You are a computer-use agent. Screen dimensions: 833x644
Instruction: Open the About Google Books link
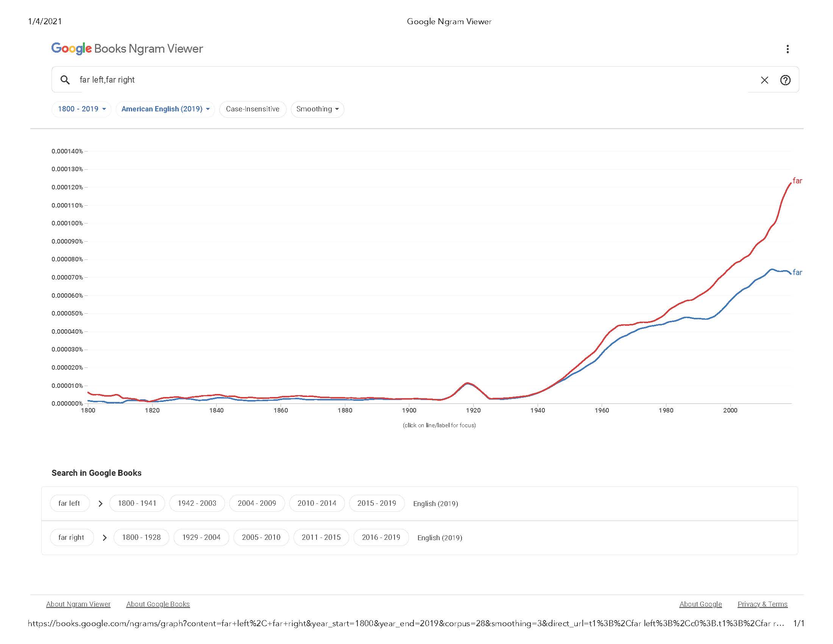158,604
